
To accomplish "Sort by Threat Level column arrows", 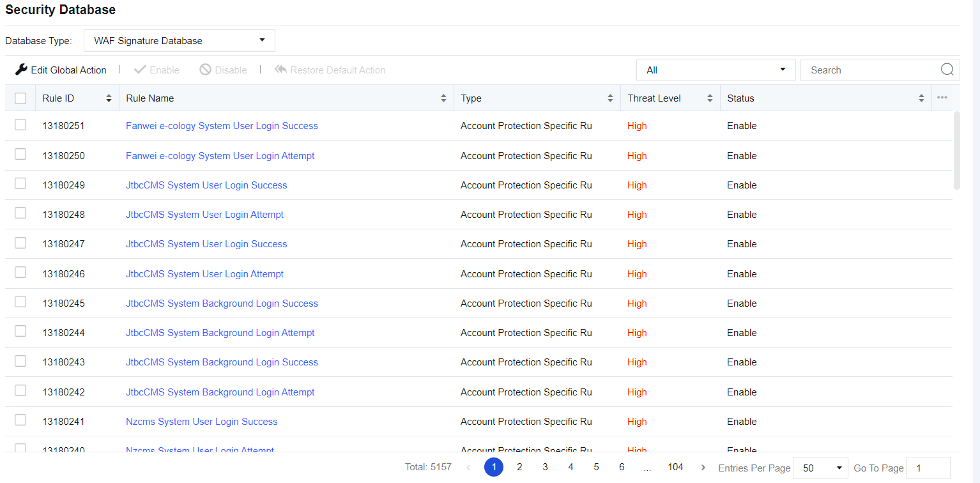I will pos(710,98).
